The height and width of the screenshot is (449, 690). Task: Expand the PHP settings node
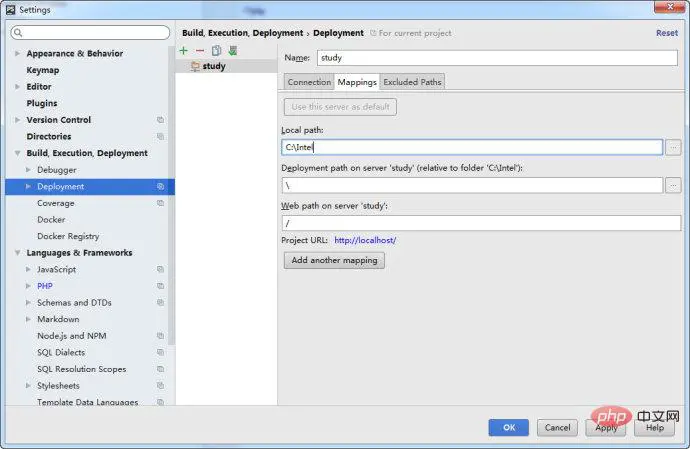click(x=27, y=286)
